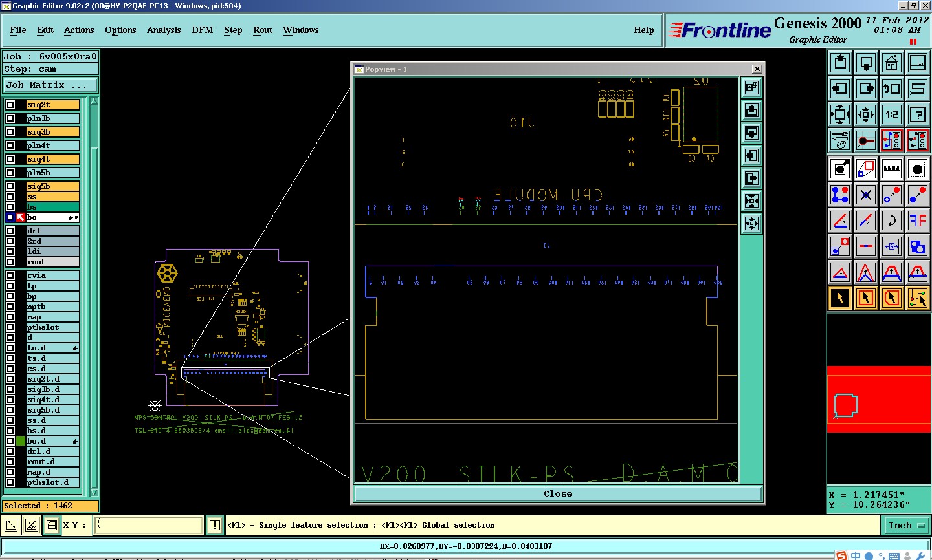Open the Job Matrix ... panel

50,85
